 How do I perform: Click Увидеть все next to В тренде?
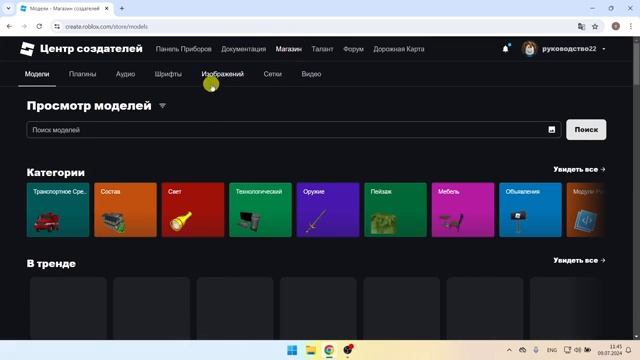click(x=579, y=260)
